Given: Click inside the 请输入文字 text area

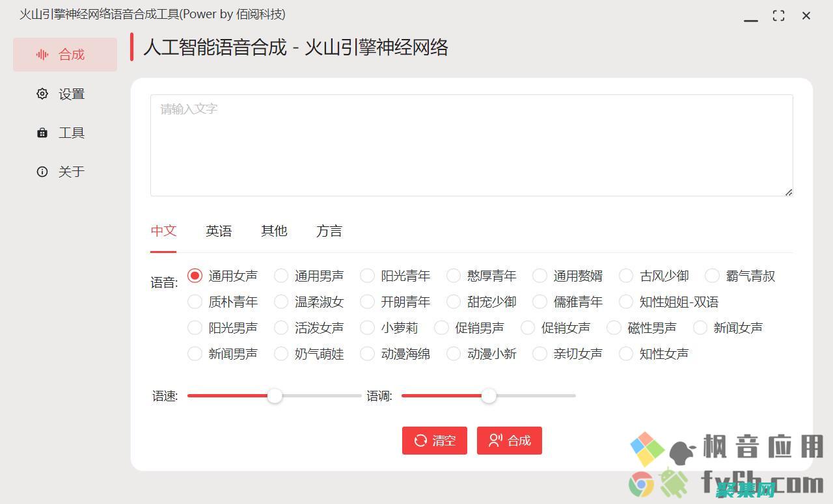Looking at the screenshot, I should click(471, 143).
